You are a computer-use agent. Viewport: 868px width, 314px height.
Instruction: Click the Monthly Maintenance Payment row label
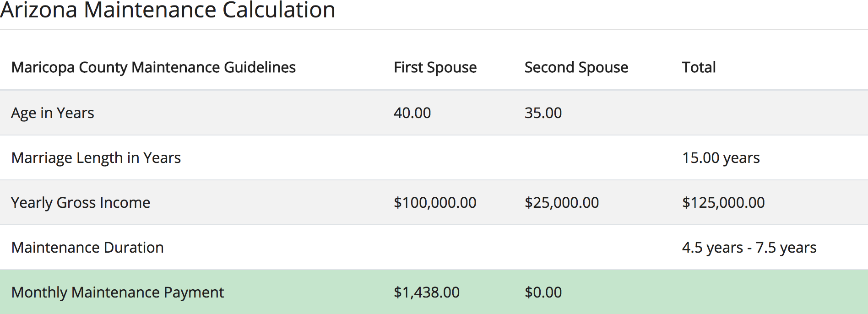[x=118, y=292]
